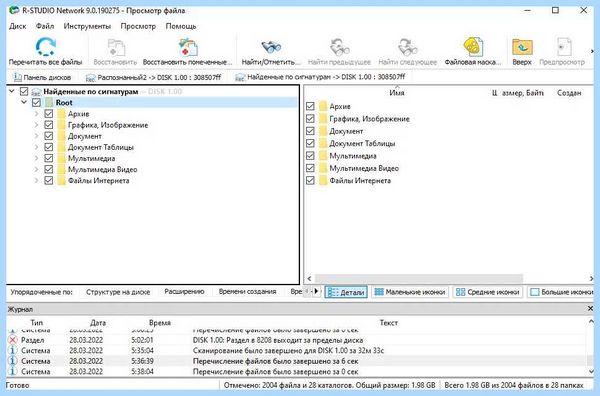This screenshot has width=600, height=396.
Task: Switch to Маленькие иконки view
Action: (410, 292)
